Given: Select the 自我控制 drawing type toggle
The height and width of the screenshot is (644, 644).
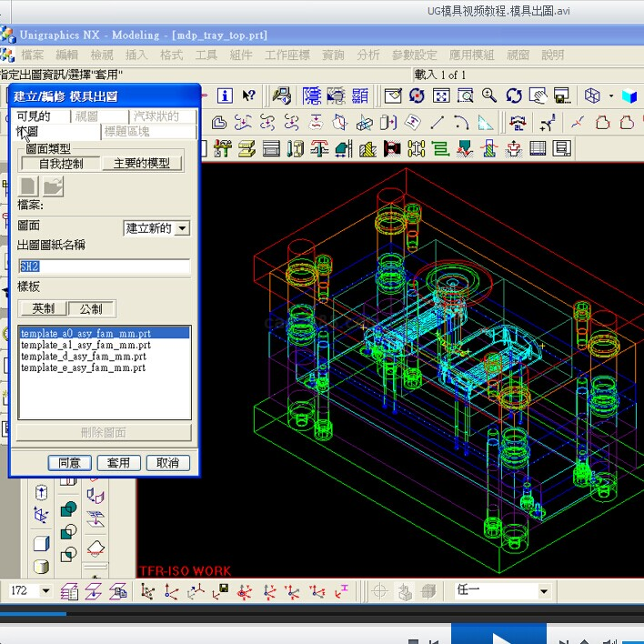Looking at the screenshot, I should pyautogui.click(x=60, y=164).
